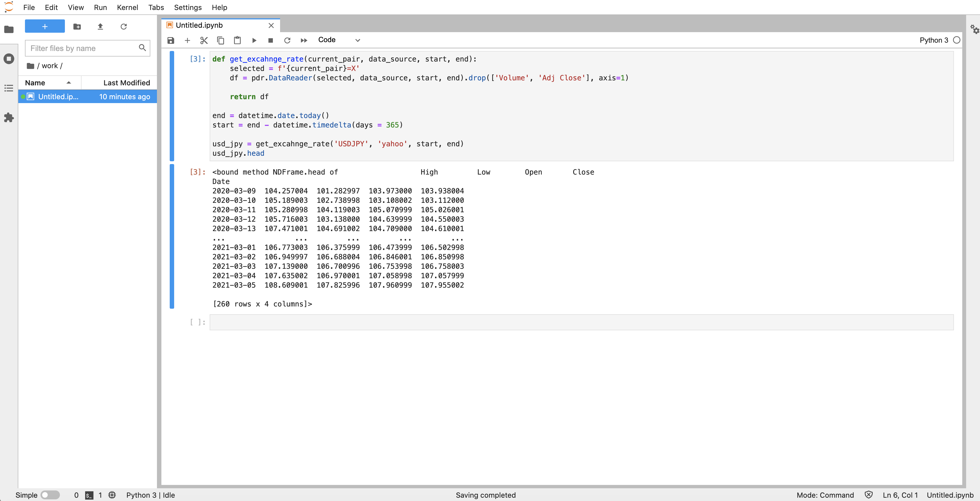Click the blue new launcher button
980x501 pixels.
(45, 26)
